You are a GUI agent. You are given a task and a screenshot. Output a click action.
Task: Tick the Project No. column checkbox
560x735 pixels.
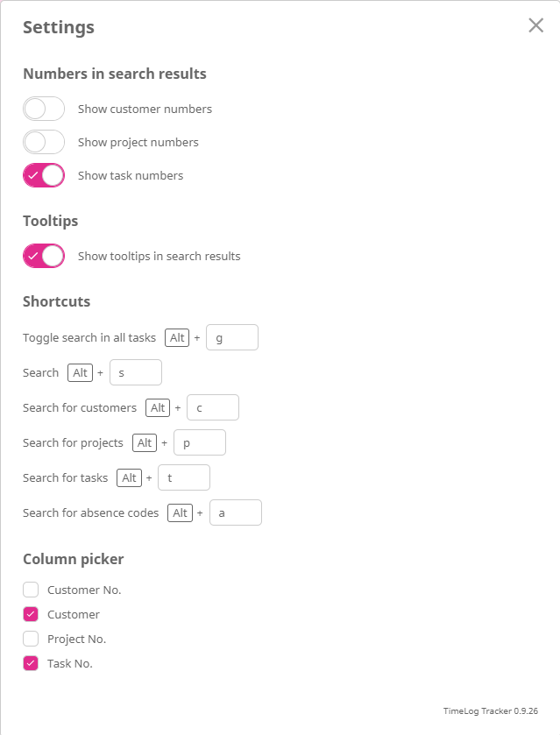click(31, 639)
